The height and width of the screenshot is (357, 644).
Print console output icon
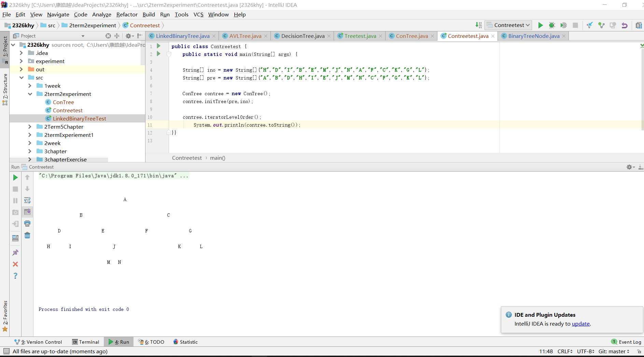27,224
